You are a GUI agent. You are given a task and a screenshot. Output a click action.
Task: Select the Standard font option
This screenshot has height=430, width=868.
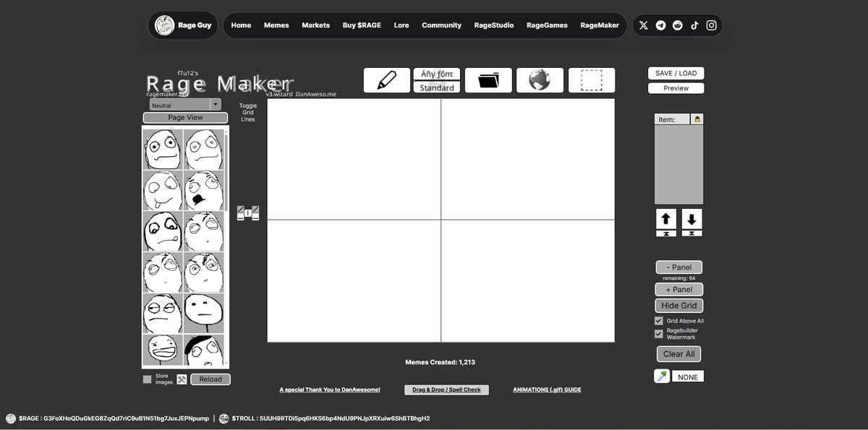[437, 87]
